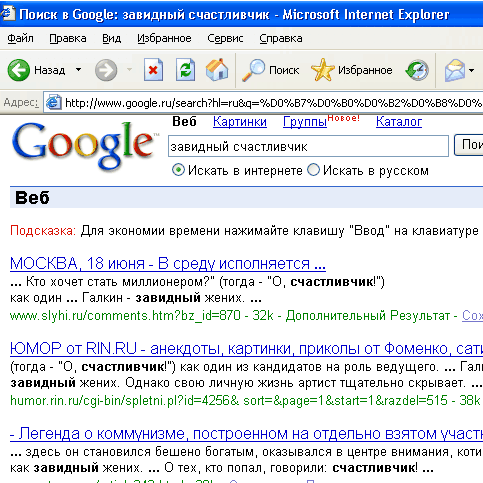
Task: Go to the home page icon
Action: (x=217, y=70)
